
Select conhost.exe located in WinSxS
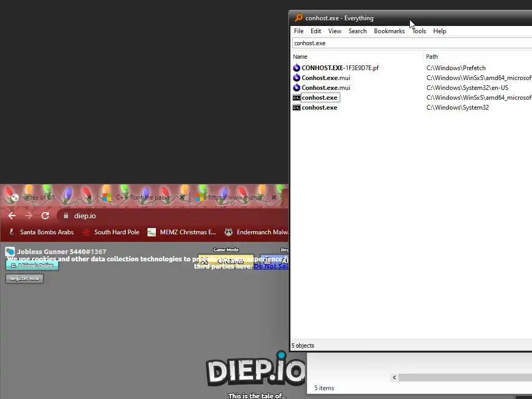tap(320, 98)
